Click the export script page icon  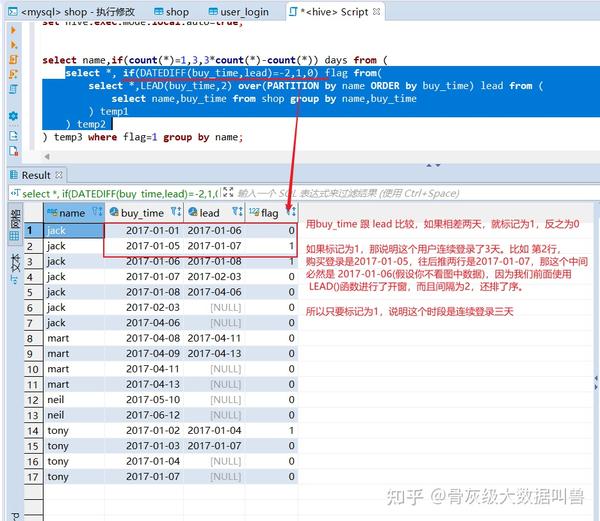point(13,136)
